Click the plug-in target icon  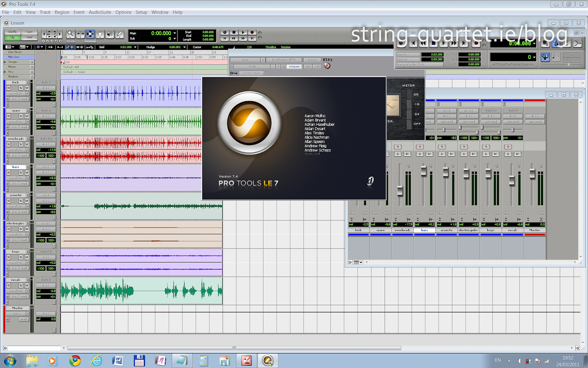tap(327, 66)
